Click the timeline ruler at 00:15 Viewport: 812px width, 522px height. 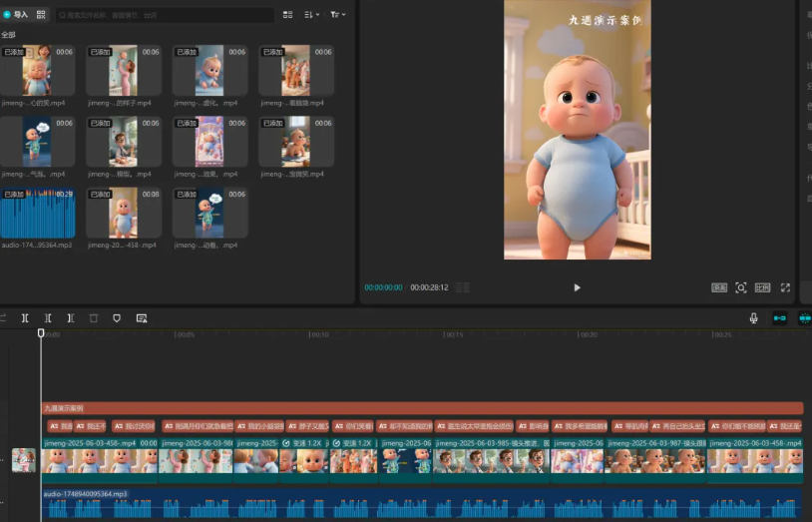[453, 335]
